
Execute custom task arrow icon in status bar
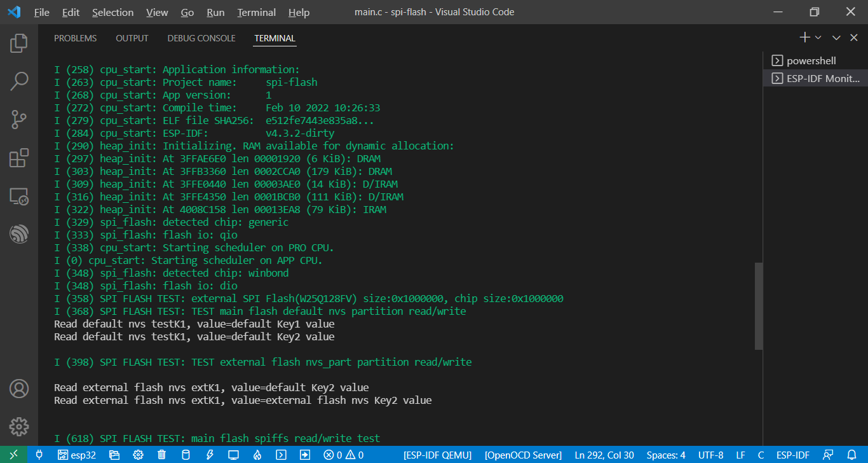[305, 455]
